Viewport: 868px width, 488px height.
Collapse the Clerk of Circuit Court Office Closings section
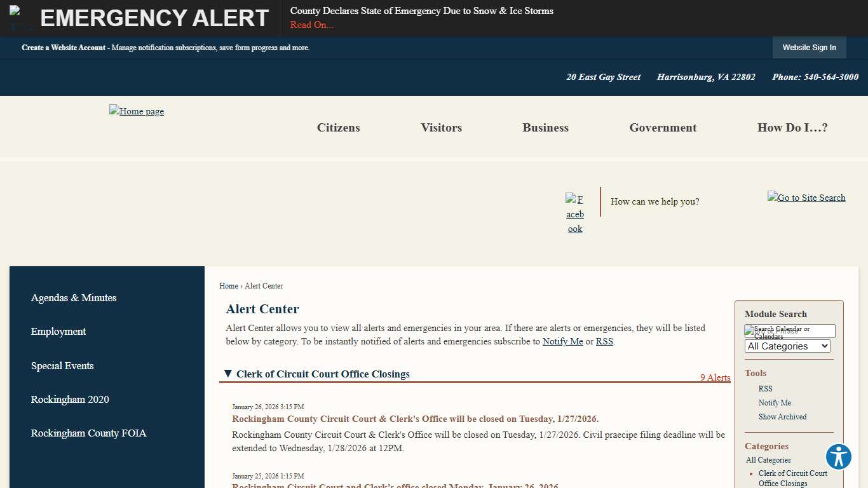point(228,374)
